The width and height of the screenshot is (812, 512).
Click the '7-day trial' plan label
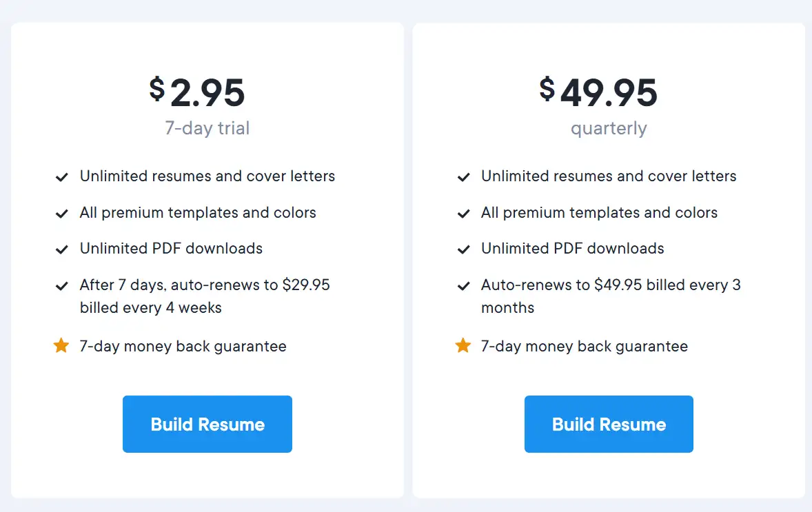tap(207, 128)
